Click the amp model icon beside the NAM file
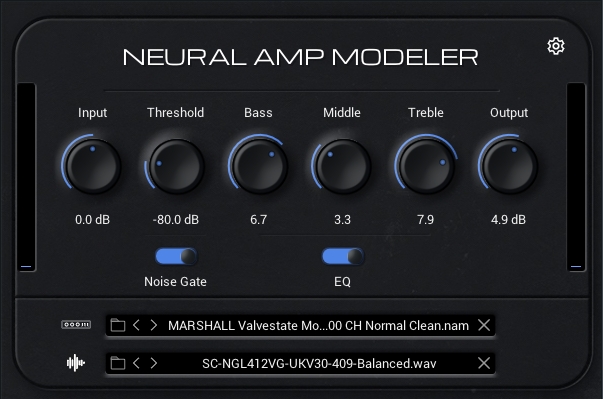Viewport: 603px width, 399px height. [76, 325]
